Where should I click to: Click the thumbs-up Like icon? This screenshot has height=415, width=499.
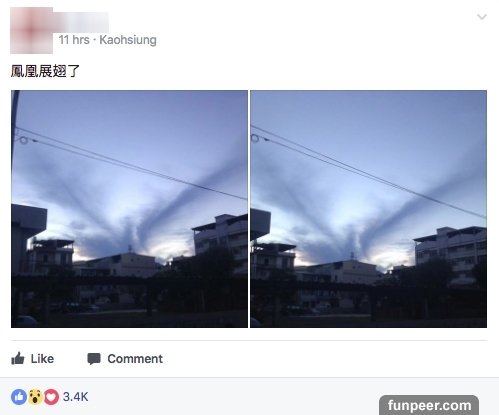click(18, 359)
